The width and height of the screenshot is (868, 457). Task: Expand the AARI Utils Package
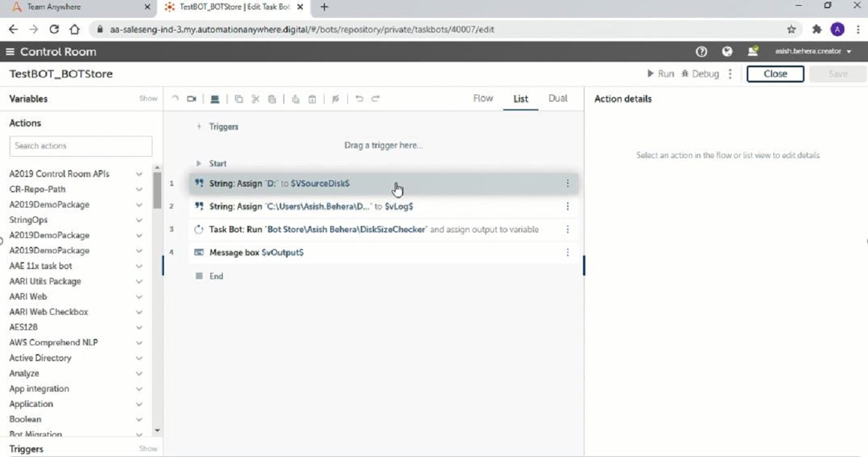coord(139,281)
